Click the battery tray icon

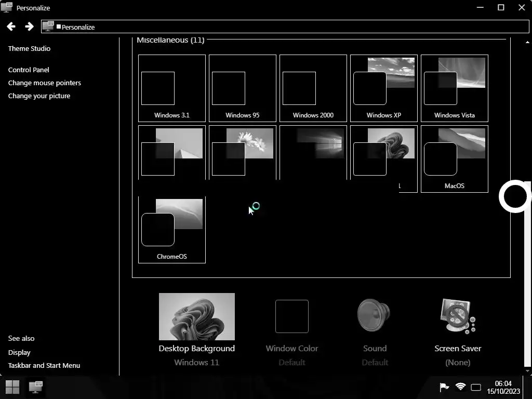476,387
